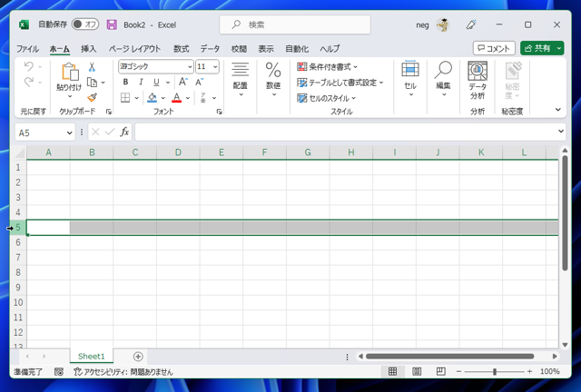Click the コメント button
The width and height of the screenshot is (581, 392).
click(494, 48)
